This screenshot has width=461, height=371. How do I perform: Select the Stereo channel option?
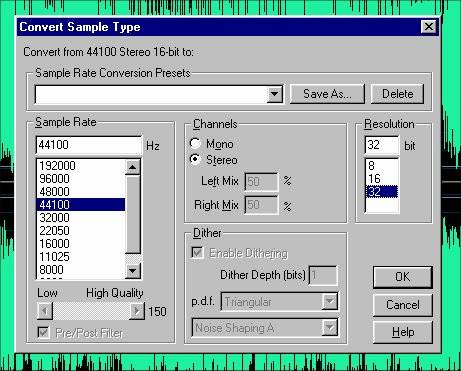[x=195, y=159]
